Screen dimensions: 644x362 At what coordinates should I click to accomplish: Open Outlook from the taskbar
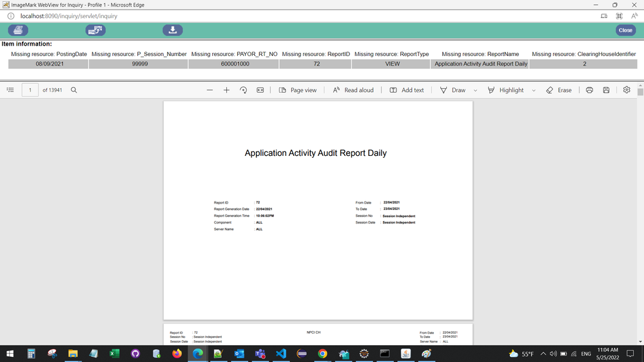click(239, 354)
